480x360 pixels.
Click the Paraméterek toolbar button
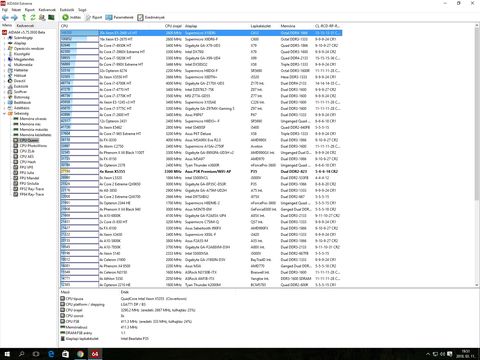(119, 17)
